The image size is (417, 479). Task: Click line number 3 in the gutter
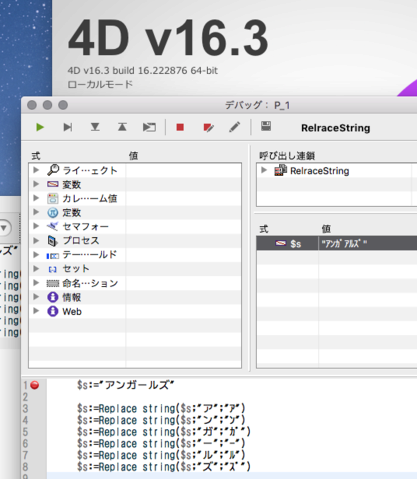pos(25,409)
